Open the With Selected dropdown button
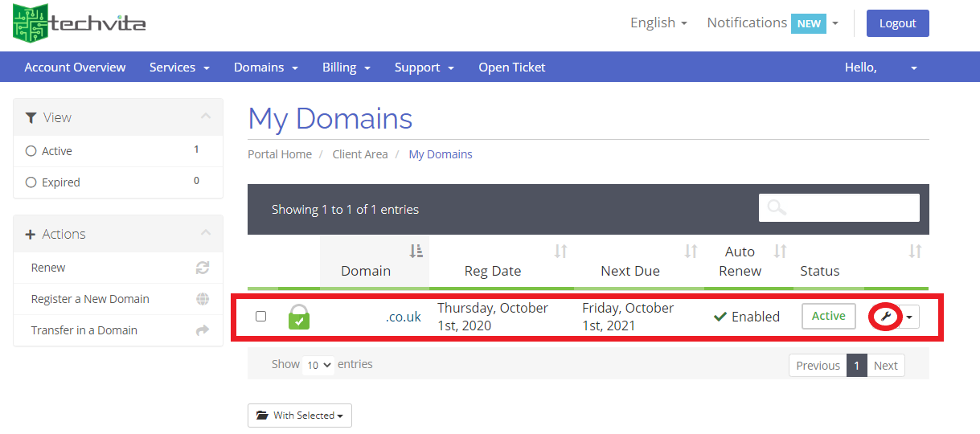Screen dimensions: 980x434 (x=300, y=416)
